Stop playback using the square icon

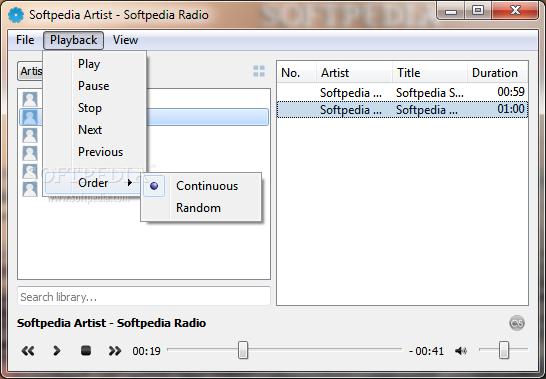coord(86,350)
